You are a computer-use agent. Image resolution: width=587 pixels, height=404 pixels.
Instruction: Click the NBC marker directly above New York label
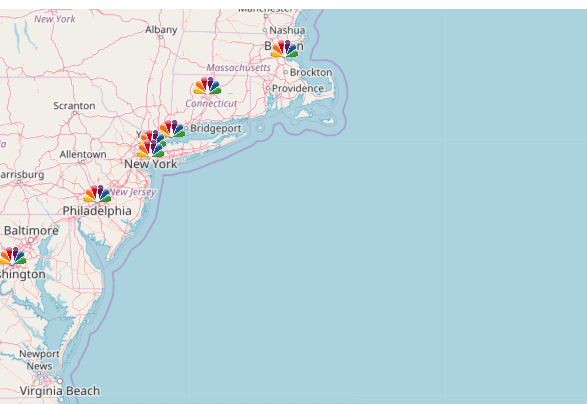click(x=150, y=149)
